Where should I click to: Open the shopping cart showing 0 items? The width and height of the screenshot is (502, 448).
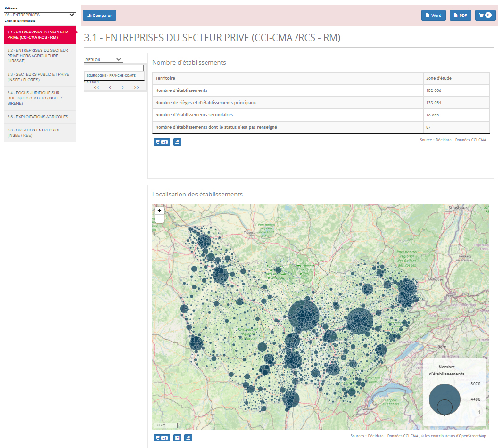(485, 15)
